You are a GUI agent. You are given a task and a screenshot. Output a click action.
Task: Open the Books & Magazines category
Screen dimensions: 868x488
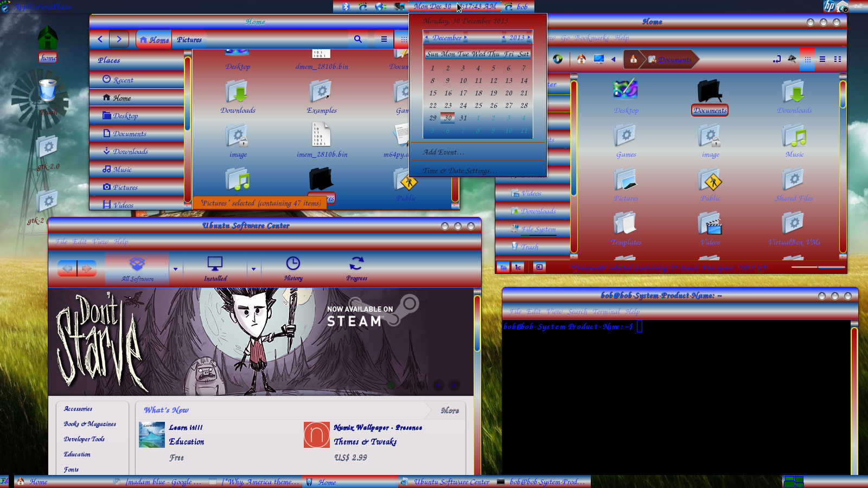point(90,424)
